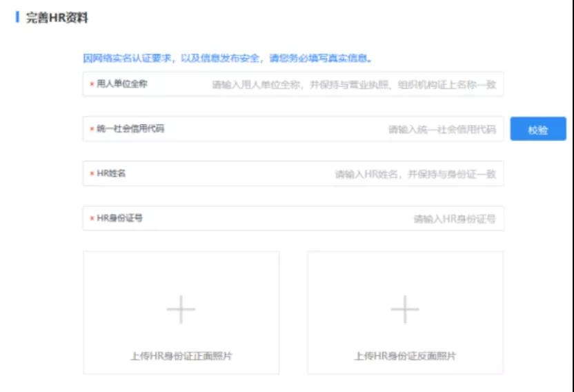The height and width of the screenshot is (392, 574).
Task: Click the blue bar left of 完善HR资料
Action: (x=17, y=17)
